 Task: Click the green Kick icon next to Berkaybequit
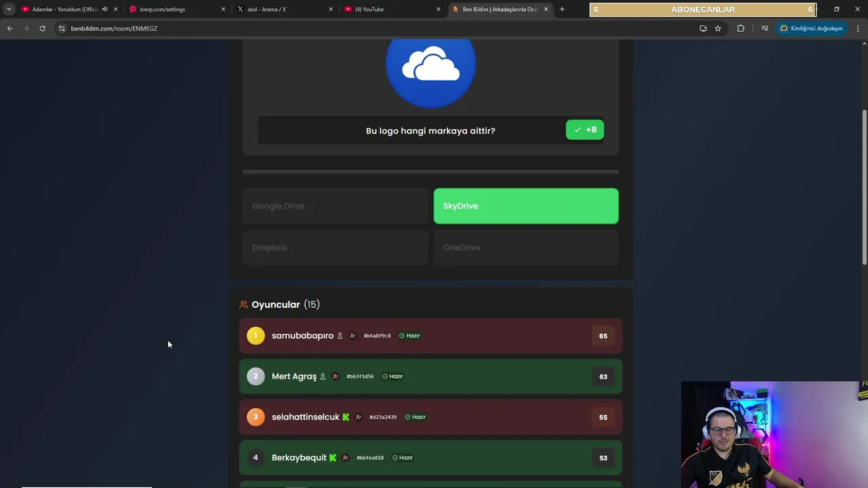(x=333, y=458)
